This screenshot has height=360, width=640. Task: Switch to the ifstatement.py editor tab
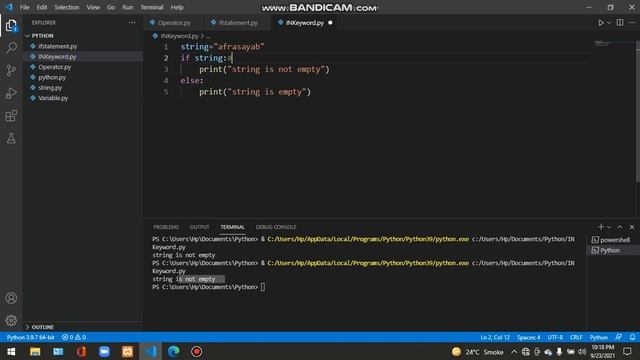click(237, 23)
